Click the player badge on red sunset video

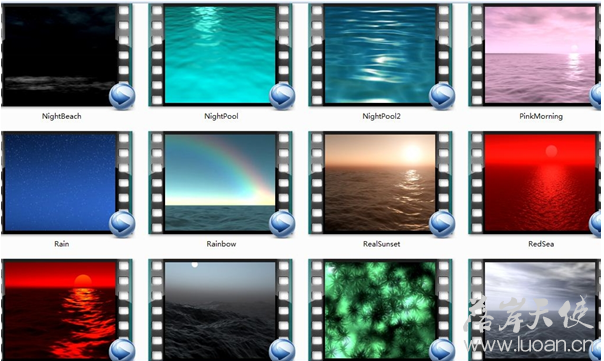122,350
